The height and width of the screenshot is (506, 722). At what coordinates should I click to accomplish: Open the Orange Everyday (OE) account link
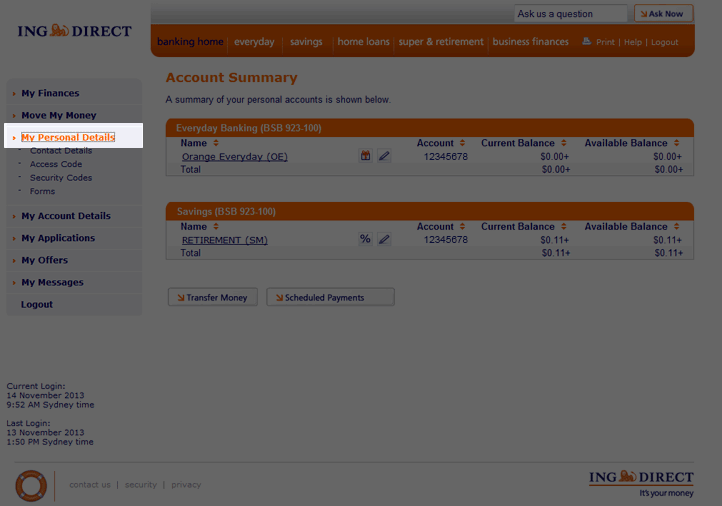tap(234, 157)
